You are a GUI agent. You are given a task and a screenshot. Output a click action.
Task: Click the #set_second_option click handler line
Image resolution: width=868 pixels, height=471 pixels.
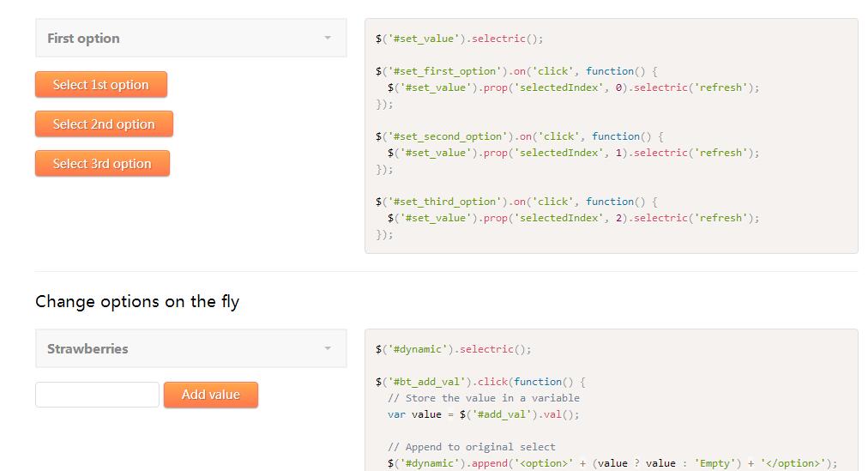520,136
